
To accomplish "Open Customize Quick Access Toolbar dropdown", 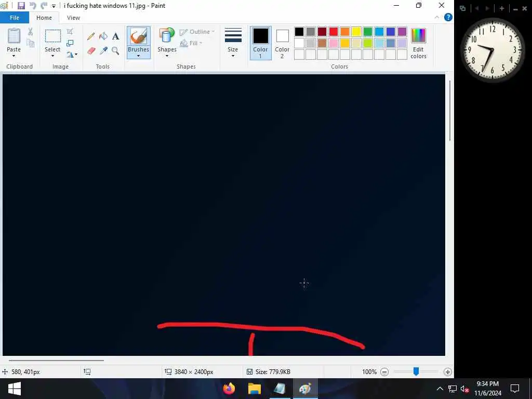I will coord(54,6).
